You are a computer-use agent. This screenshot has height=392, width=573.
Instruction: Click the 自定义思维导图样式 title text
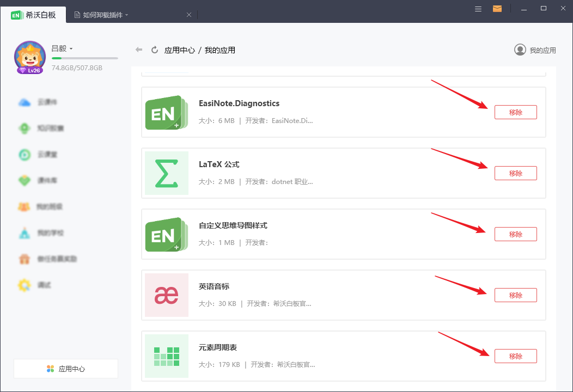pos(233,225)
